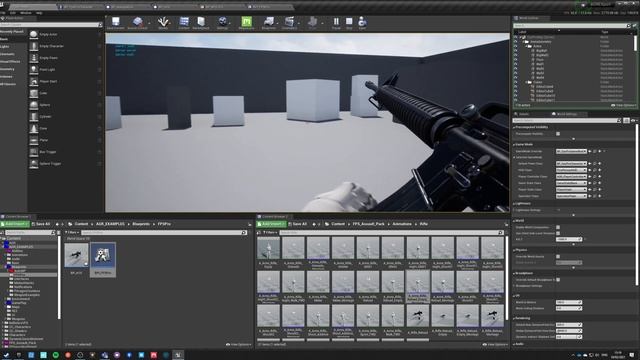
Task: Select the Cube basic shape
Action: pyautogui.click(x=65, y=93)
